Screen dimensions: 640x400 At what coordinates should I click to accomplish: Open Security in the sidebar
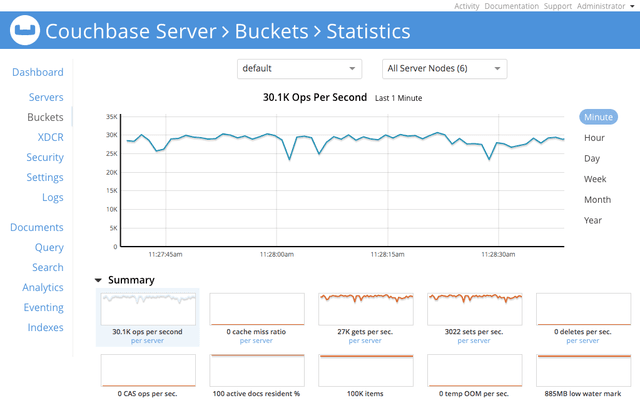pyautogui.click(x=45, y=158)
